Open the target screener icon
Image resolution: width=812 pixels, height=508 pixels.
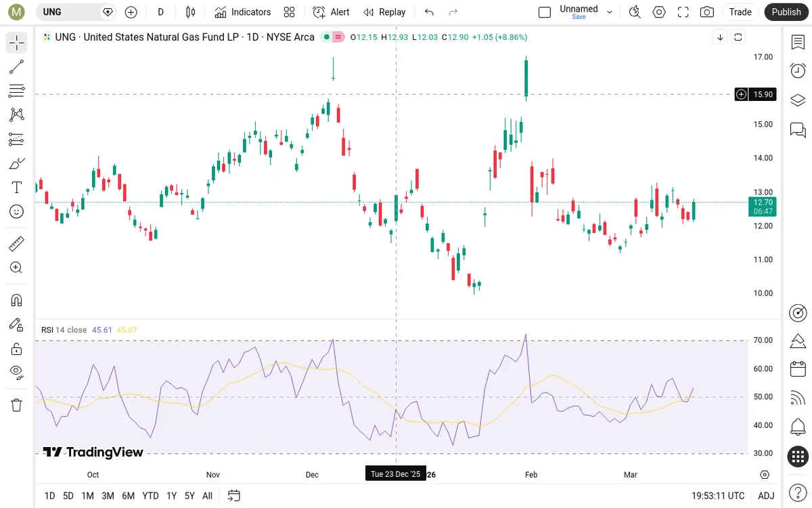[x=798, y=312]
